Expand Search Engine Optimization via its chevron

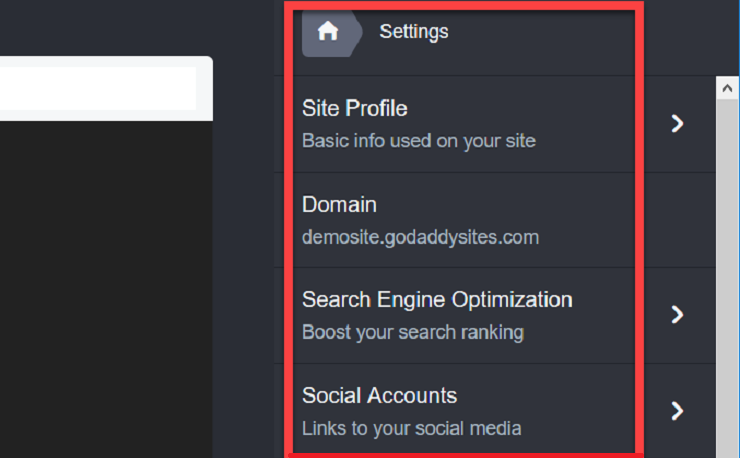click(677, 314)
